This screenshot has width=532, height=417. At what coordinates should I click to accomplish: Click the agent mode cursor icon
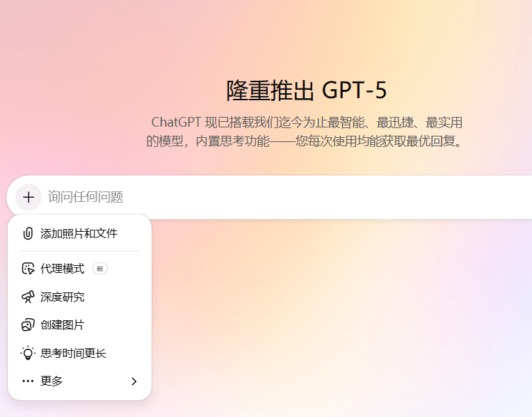tap(28, 269)
